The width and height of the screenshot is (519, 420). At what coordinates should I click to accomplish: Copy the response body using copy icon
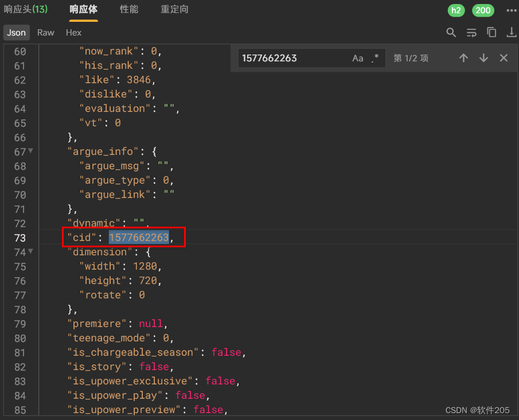491,33
